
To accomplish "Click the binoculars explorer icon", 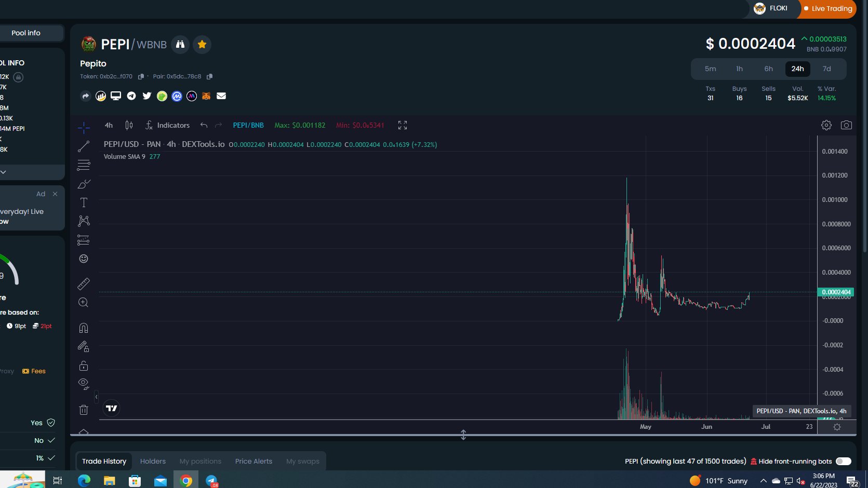I will pyautogui.click(x=180, y=45).
